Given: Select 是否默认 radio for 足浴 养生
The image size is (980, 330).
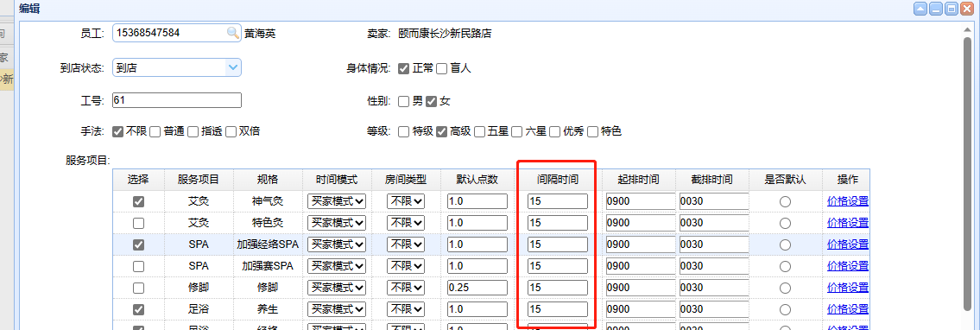Looking at the screenshot, I should (785, 309).
